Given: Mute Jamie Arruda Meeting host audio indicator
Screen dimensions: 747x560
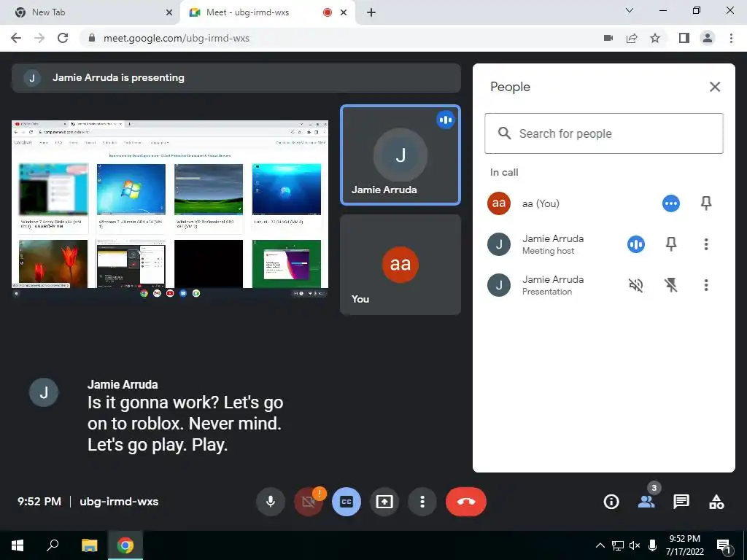Looking at the screenshot, I should tap(635, 244).
